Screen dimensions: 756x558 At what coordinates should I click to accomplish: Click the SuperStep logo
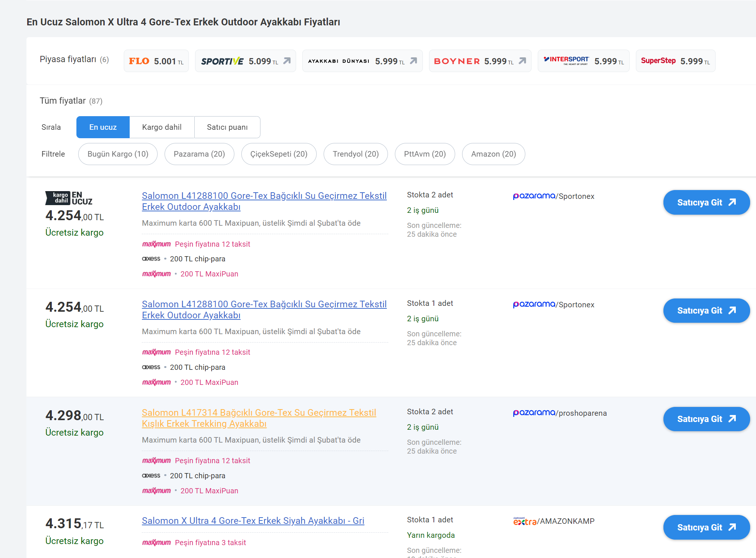[658, 61]
